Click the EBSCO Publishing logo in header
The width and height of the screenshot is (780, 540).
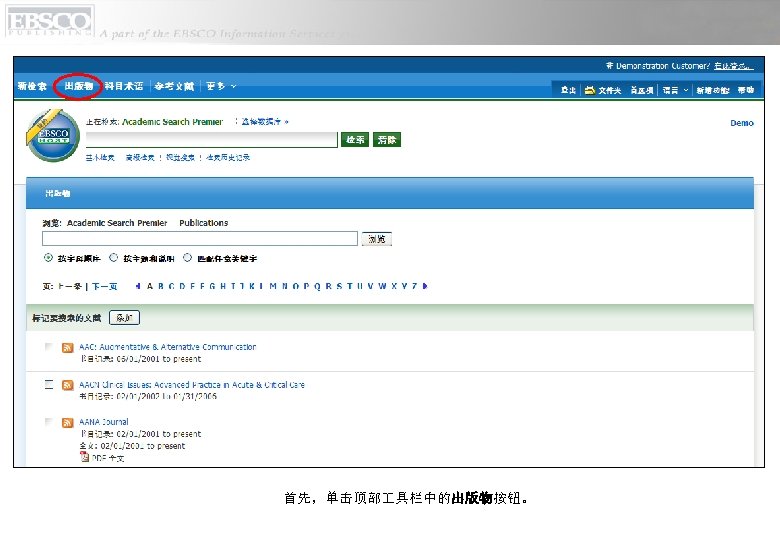pos(49,21)
